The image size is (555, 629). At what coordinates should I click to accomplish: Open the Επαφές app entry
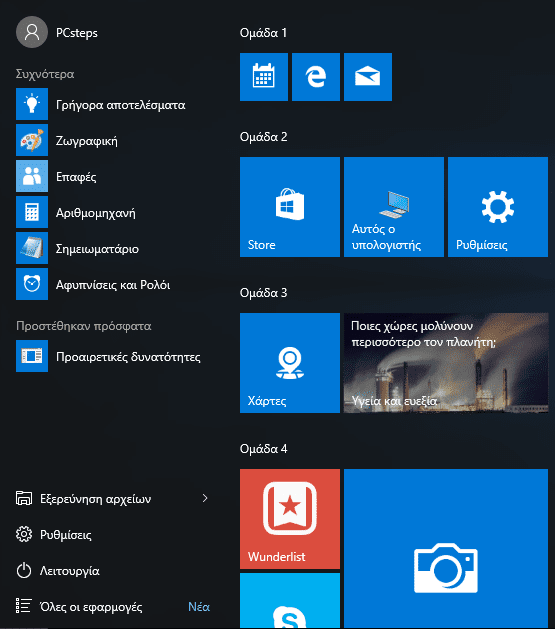pos(76,177)
